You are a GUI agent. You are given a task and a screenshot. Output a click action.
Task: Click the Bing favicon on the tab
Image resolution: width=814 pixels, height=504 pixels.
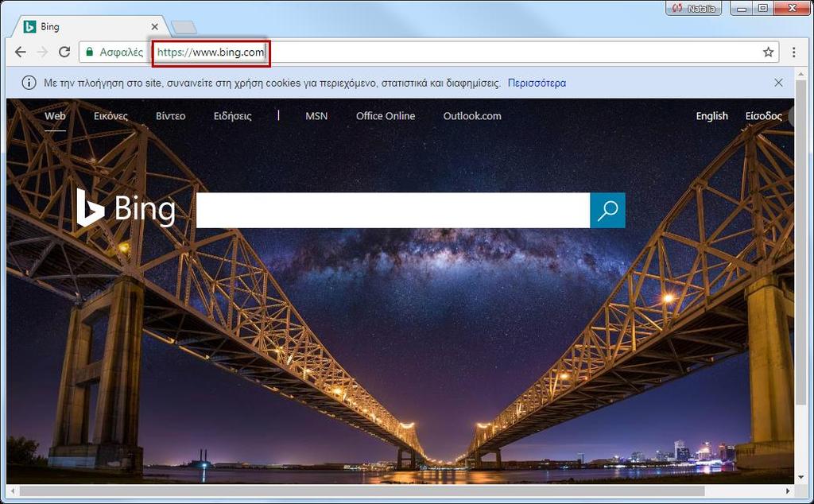(x=30, y=26)
